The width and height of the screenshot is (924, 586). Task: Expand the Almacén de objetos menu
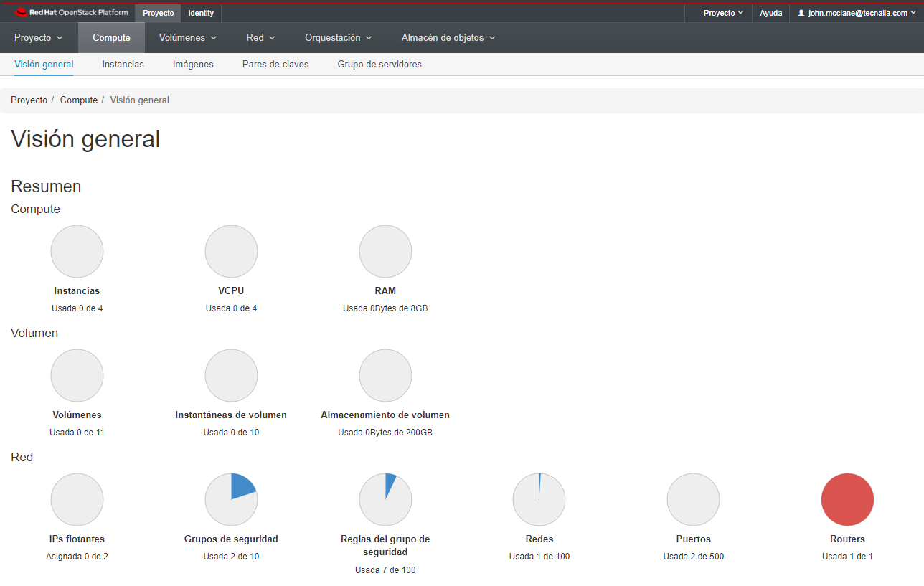(x=448, y=37)
